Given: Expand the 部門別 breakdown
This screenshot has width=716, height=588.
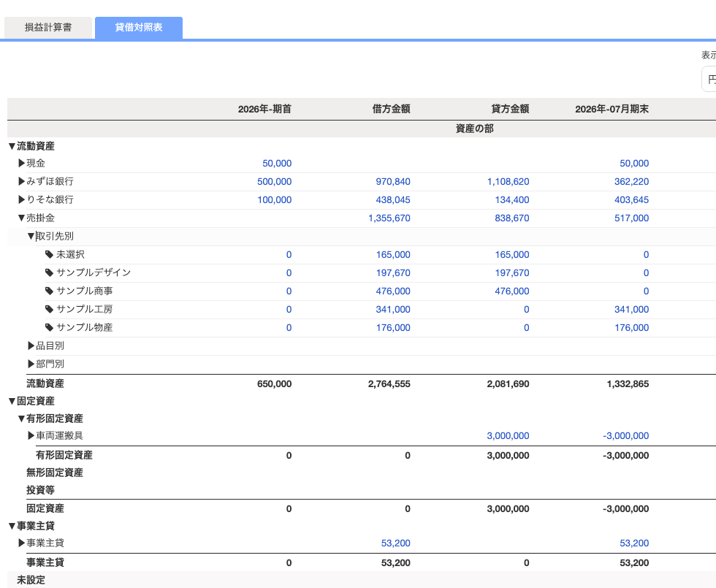Looking at the screenshot, I should 31,364.
